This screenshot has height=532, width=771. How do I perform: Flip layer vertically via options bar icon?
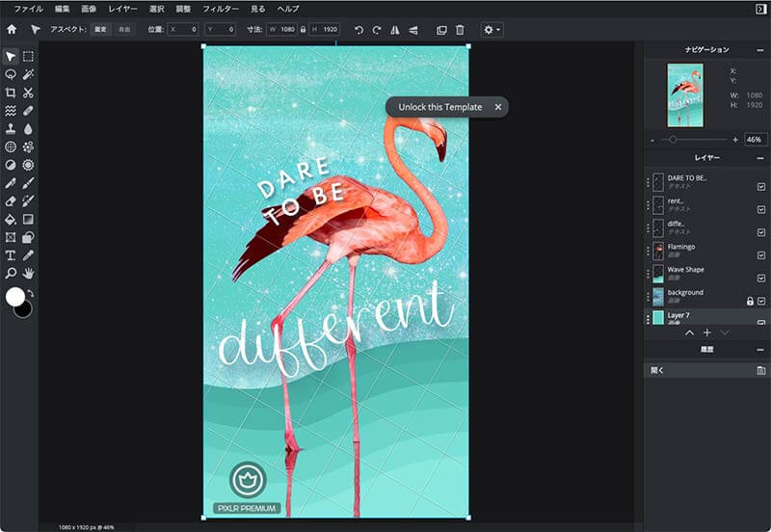coord(413,30)
